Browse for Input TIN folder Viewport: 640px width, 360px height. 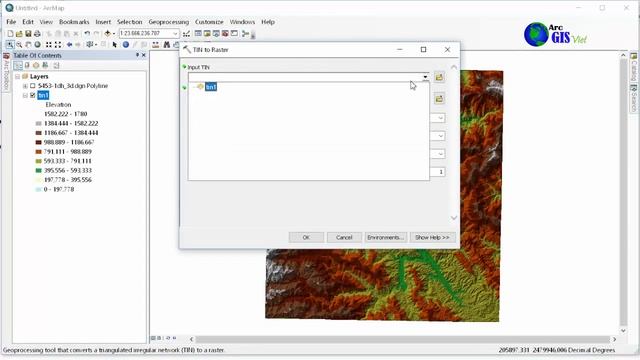click(x=439, y=77)
